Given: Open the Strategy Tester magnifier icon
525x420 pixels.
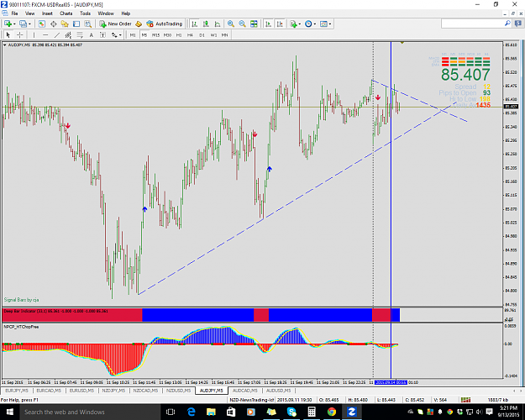Looking at the screenshot, I should click(87, 24).
